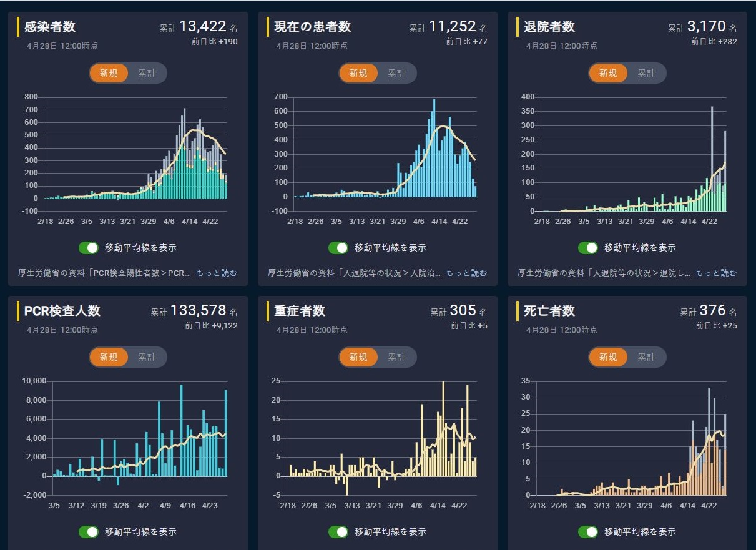756x550 pixels.
Task: Switch off moving average on 死亡者数 chart
Action: pos(588,532)
